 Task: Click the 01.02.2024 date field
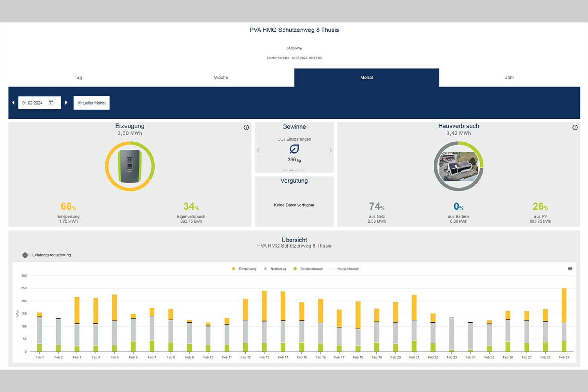click(32, 103)
